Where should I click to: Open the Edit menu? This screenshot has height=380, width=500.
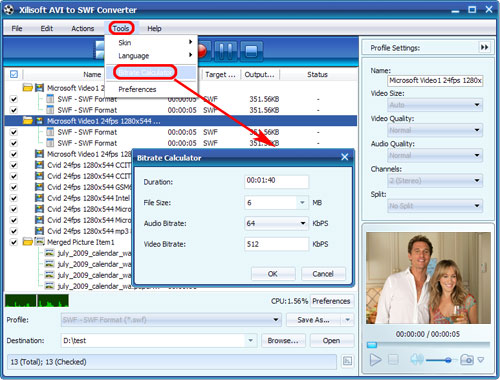point(47,28)
